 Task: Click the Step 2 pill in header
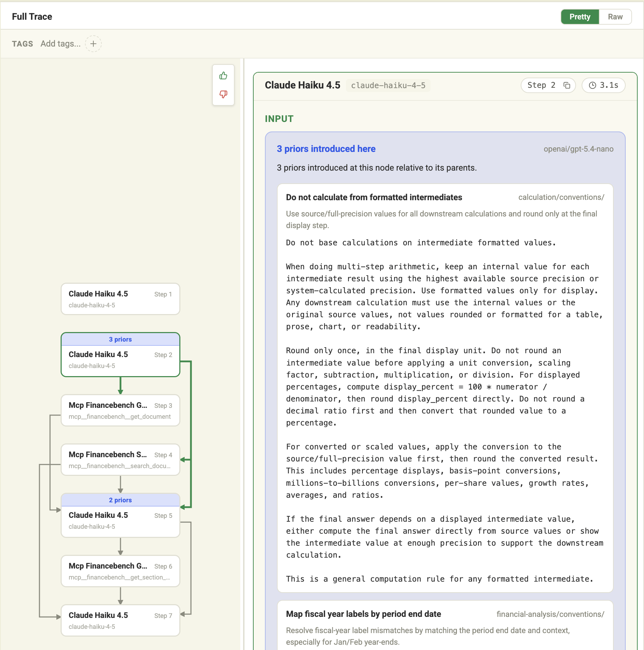[x=548, y=85]
